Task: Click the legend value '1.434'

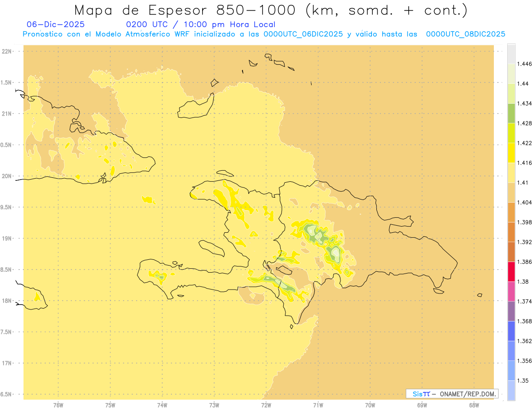Action: coord(524,103)
